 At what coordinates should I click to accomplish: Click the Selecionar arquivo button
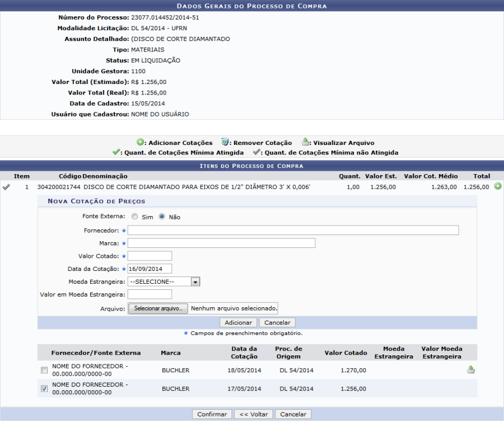[x=158, y=308]
